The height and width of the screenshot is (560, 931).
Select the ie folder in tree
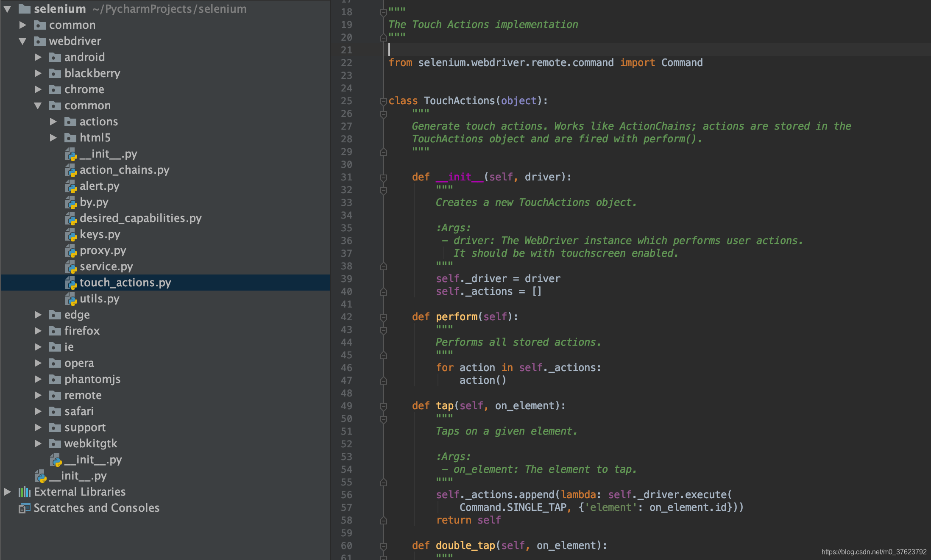[69, 347]
